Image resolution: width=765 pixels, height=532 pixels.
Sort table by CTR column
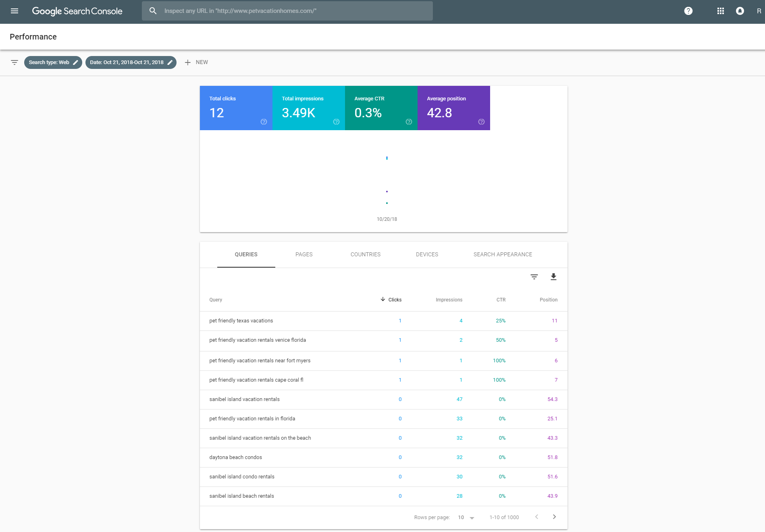coord(501,300)
